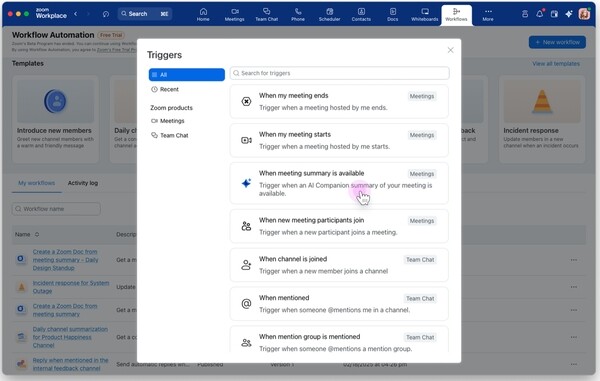Image resolution: width=600 pixels, height=381 pixels.
Task: Choose When new meeting participants join trigger
Action: 339,226
